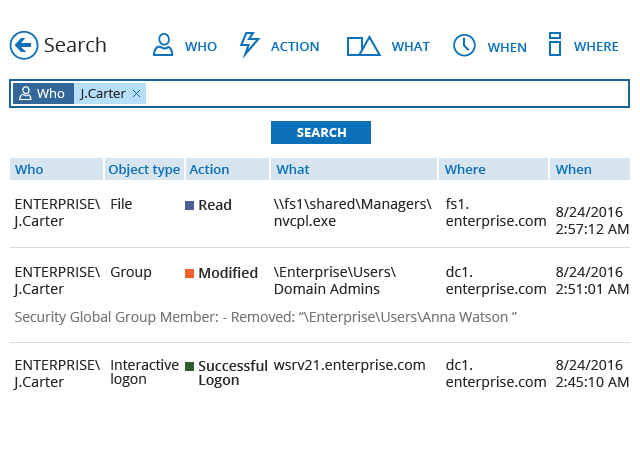
Task: Click the WHEN clock icon
Action: 464,45
